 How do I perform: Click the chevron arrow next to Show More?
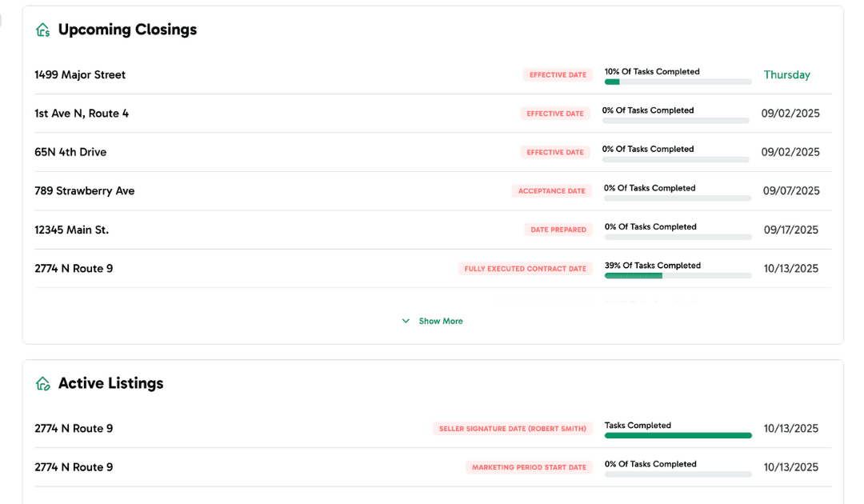coord(406,320)
